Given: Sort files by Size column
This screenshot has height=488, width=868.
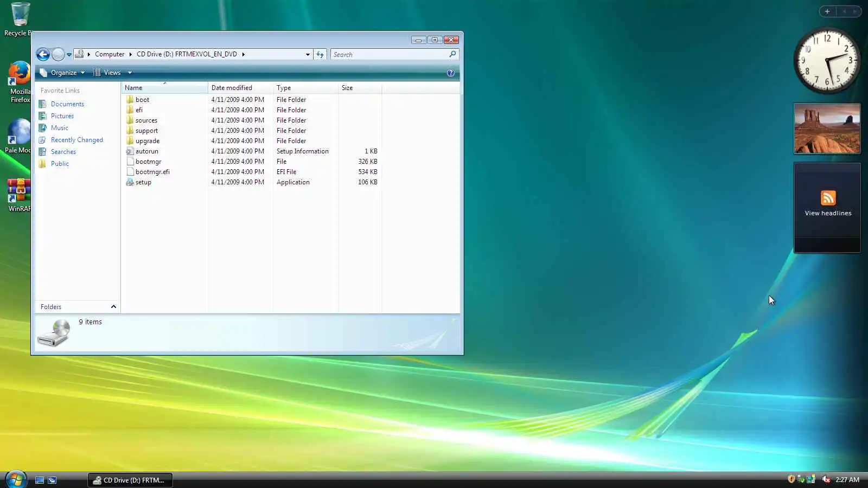Looking at the screenshot, I should 360,88.
